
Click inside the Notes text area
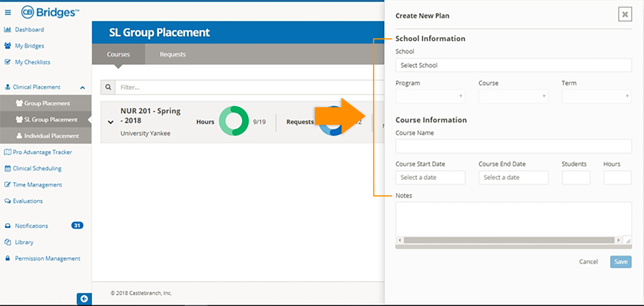[x=513, y=219]
